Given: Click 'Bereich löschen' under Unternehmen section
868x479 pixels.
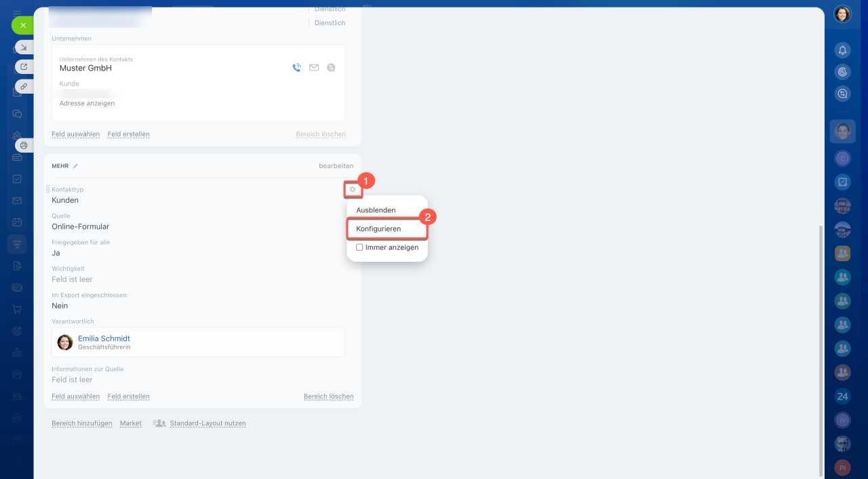Looking at the screenshot, I should 321,134.
